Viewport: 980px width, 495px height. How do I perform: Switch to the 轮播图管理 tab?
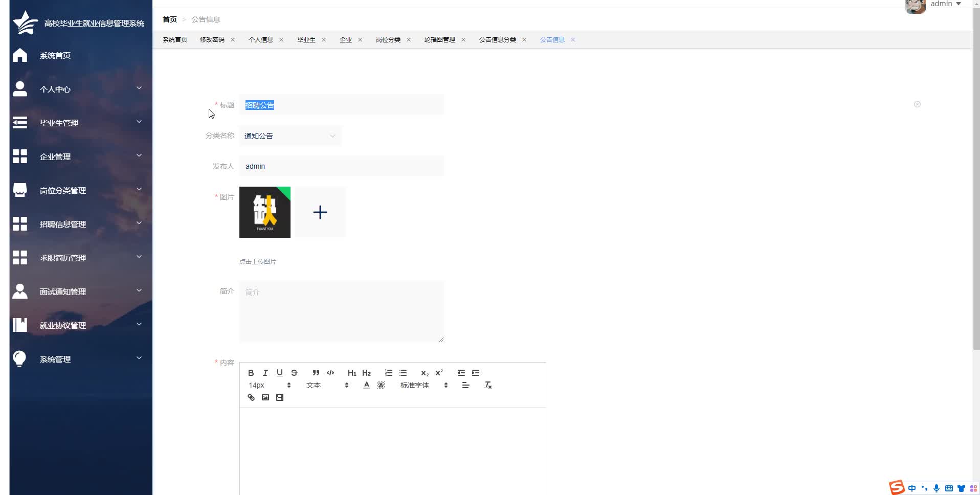coord(440,40)
